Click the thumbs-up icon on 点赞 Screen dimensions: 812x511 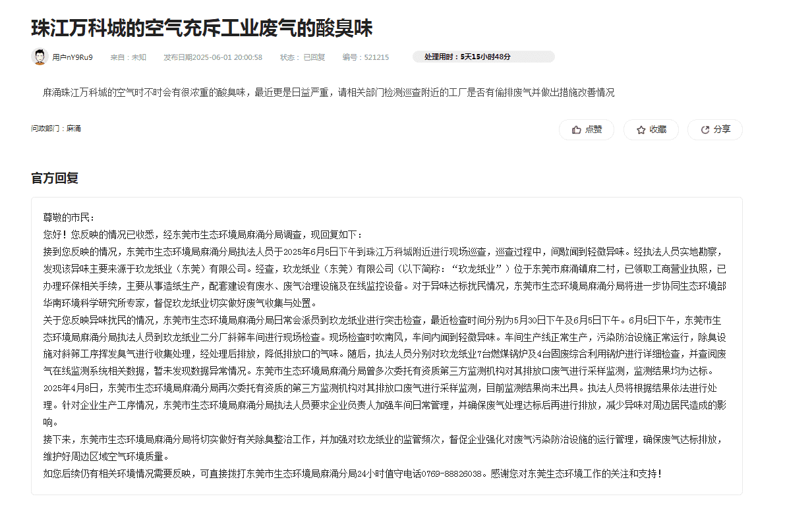coord(576,130)
